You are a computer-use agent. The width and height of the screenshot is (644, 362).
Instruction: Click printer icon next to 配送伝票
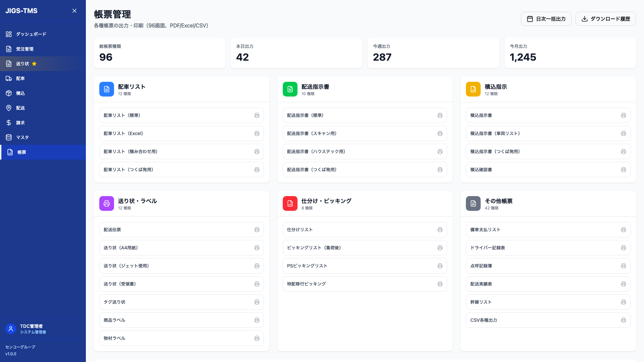257,230
